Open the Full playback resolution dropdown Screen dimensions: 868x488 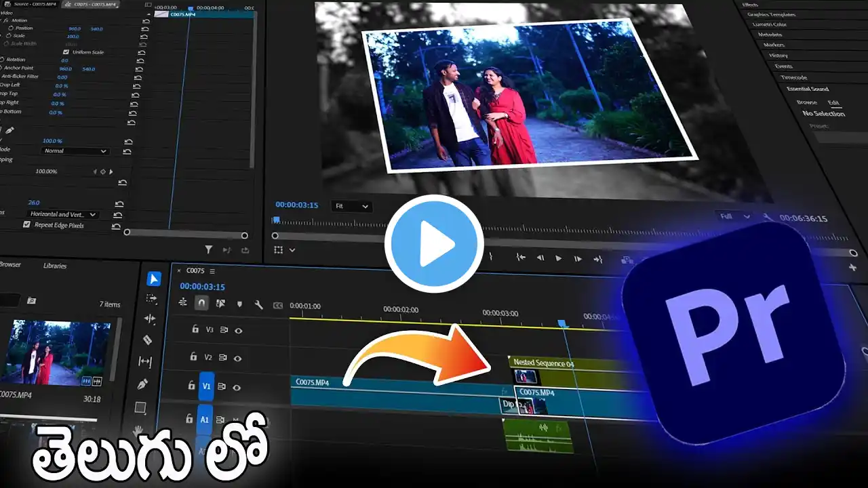click(x=735, y=217)
